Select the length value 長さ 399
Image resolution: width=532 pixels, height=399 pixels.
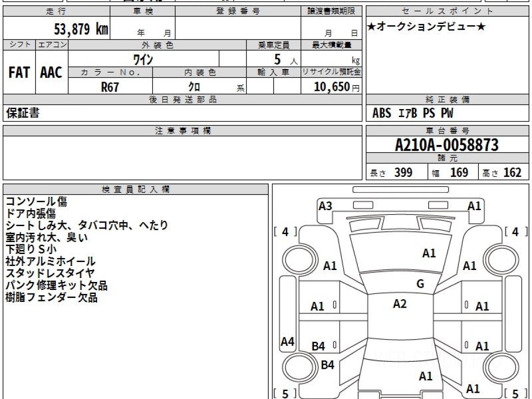tap(391, 172)
